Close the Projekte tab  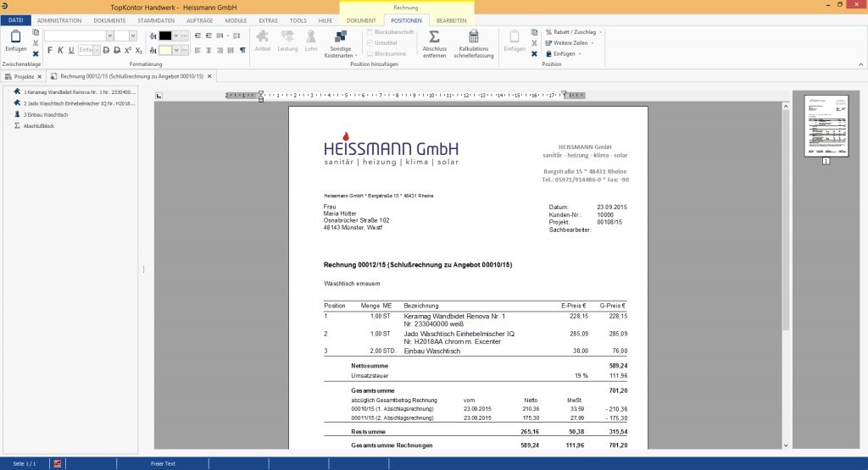[39, 76]
